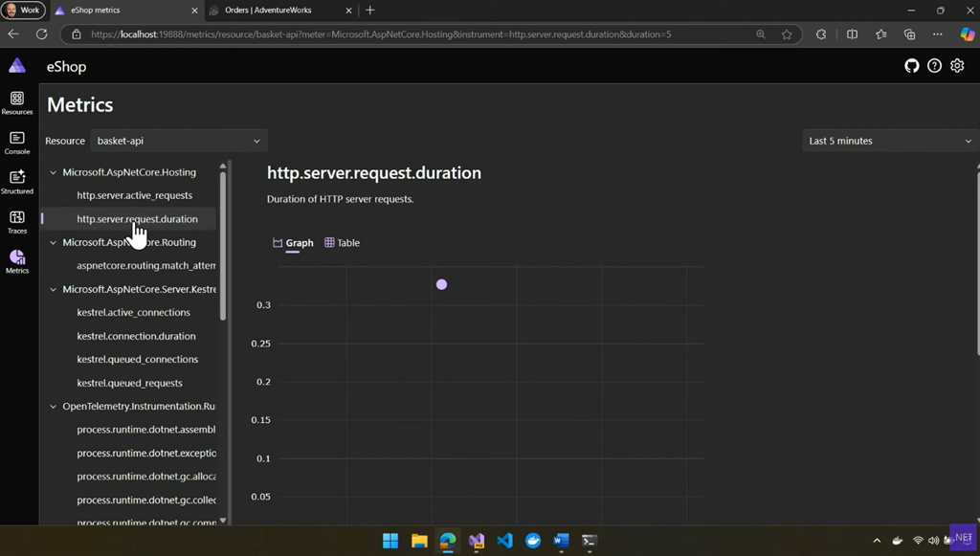This screenshot has width=980, height=556.
Task: Open the Structured logs page
Action: (x=17, y=183)
